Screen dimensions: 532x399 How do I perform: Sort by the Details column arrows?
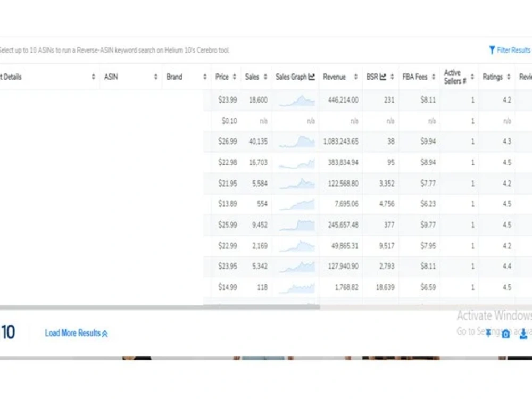pyautogui.click(x=93, y=77)
